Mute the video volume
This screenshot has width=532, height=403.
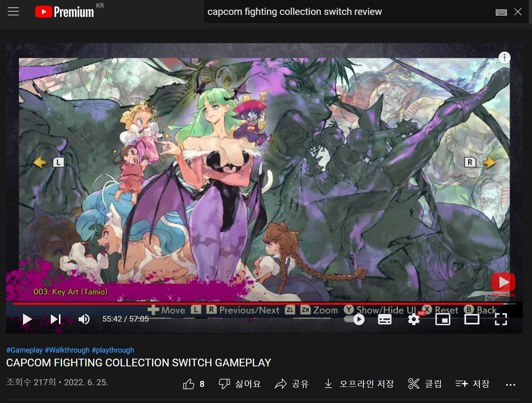[x=84, y=319]
